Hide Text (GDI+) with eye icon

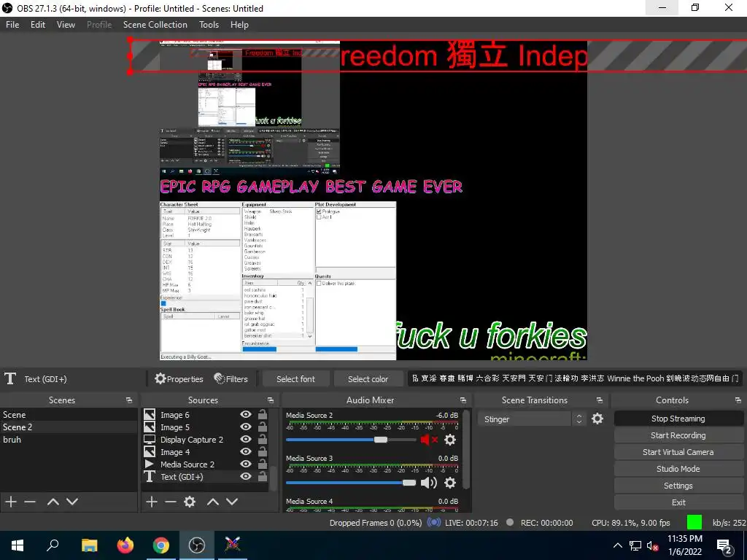[246, 476]
